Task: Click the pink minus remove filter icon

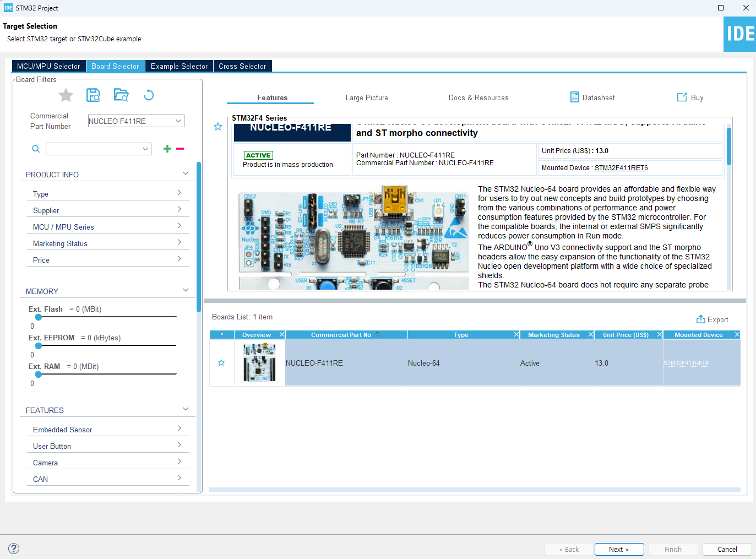Action: click(x=180, y=149)
